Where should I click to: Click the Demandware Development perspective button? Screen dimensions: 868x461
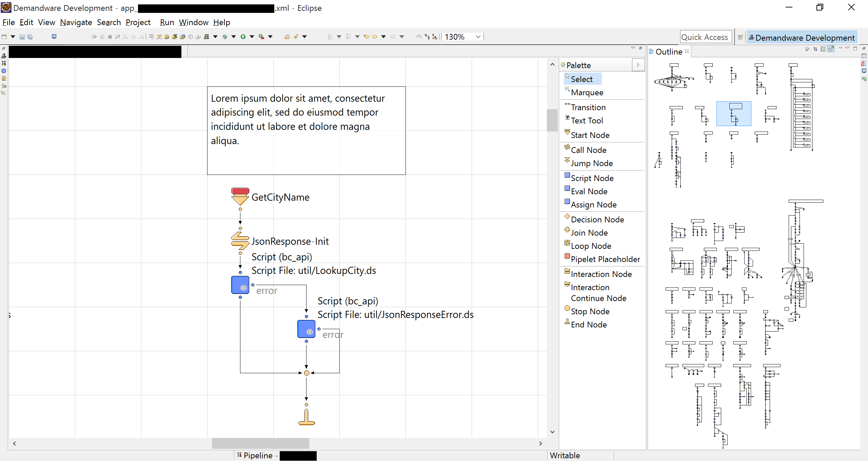click(x=802, y=37)
